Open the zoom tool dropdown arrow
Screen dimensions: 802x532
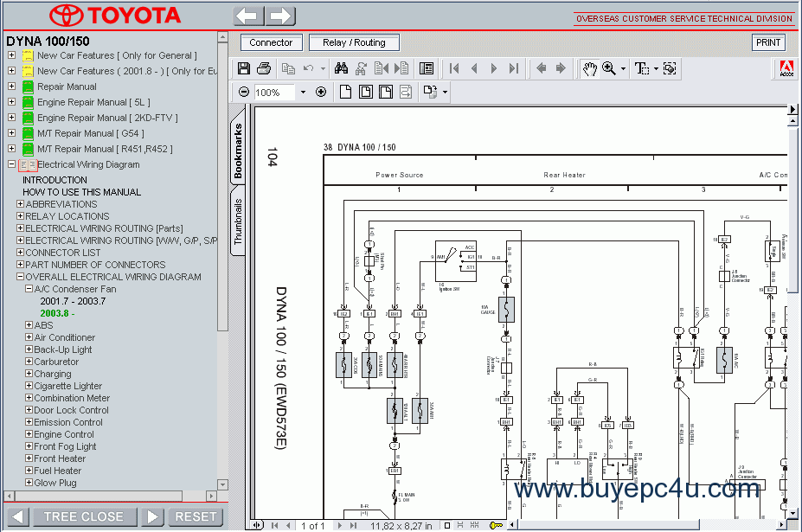tap(623, 68)
